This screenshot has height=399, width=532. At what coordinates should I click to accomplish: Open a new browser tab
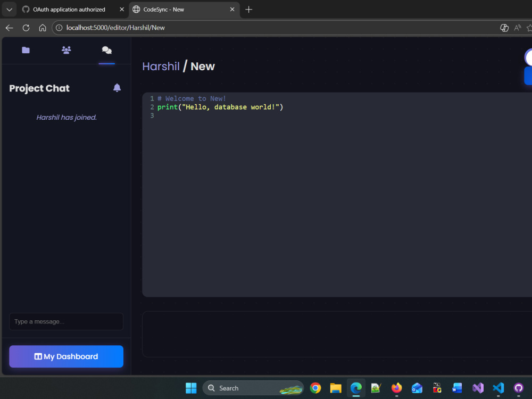248,10
